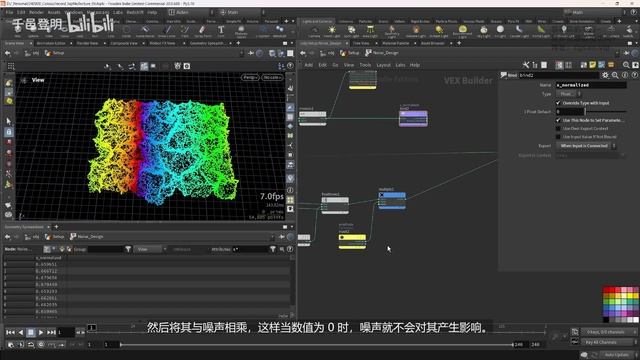Open the Persp camera dropdown in viewport
Image resolution: width=640 pixels, height=360 pixels.
tap(250, 77)
